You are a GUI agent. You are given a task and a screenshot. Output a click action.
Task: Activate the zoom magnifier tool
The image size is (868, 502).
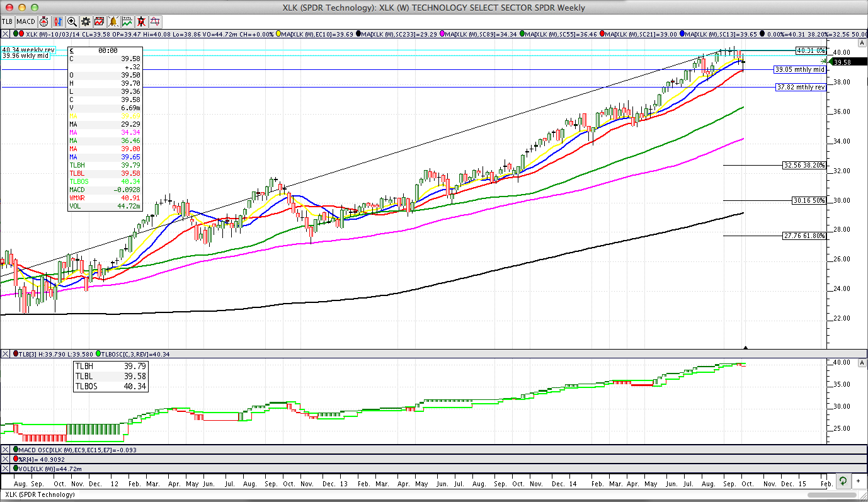pos(72,21)
